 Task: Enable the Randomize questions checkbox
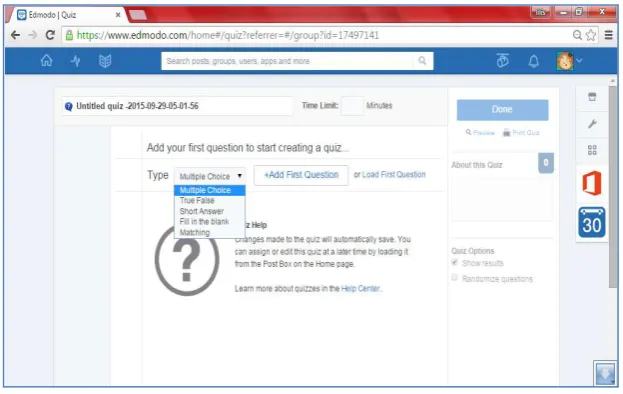click(x=455, y=278)
